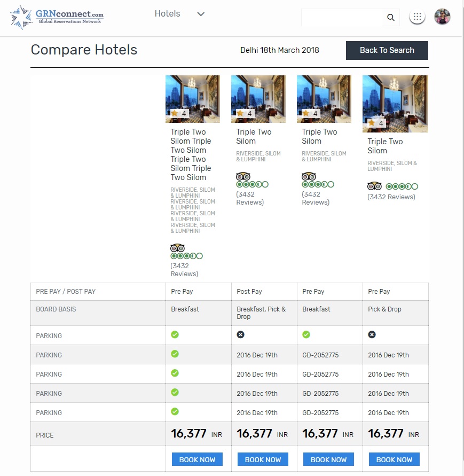Image resolution: width=464 pixels, height=476 pixels.
Task: Click BOOK NOW for fourth hotel
Action: pos(394,459)
